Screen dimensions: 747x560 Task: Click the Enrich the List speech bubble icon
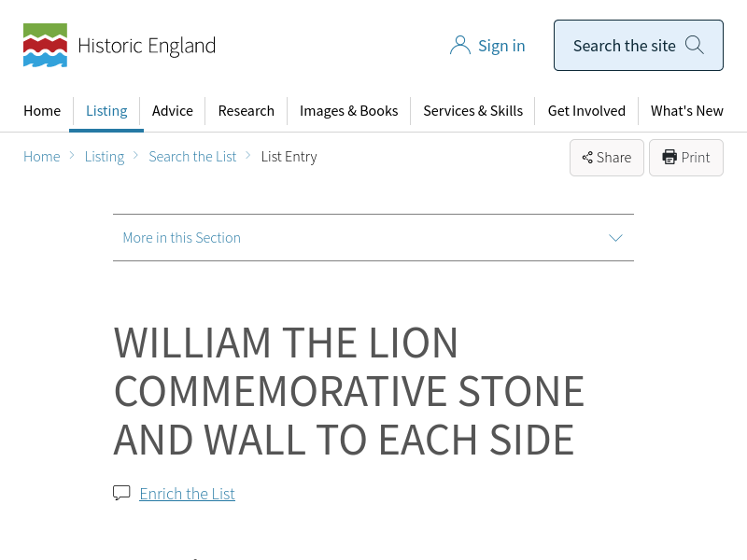(x=121, y=493)
